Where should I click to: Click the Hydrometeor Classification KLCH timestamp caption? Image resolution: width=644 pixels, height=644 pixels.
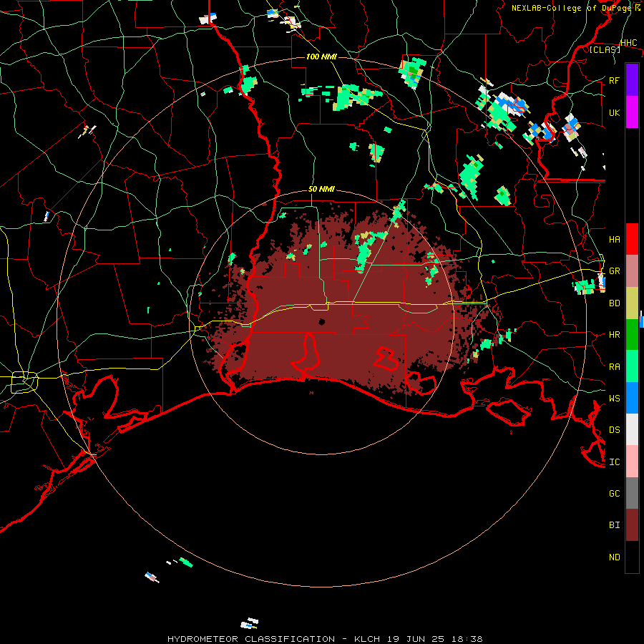pos(325,639)
